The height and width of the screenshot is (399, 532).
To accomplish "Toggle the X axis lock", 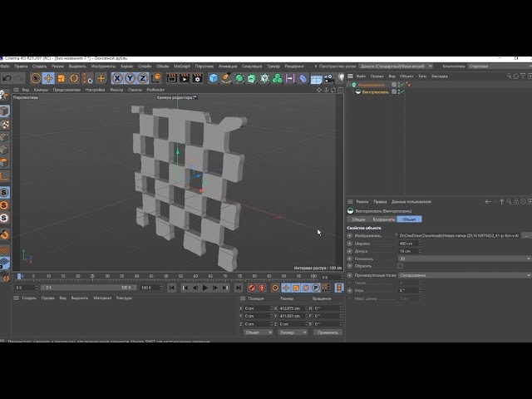I will [117, 78].
